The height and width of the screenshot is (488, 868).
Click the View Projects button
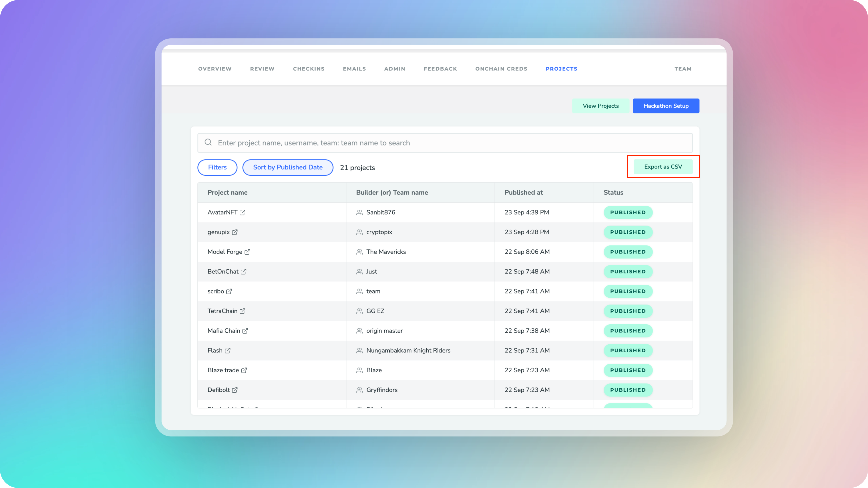pyautogui.click(x=600, y=106)
